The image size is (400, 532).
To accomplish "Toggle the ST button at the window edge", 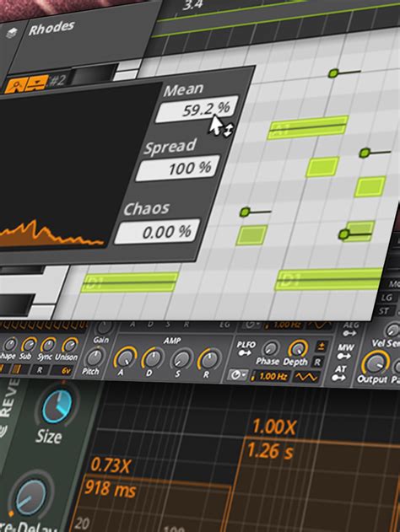I will point(384,311).
